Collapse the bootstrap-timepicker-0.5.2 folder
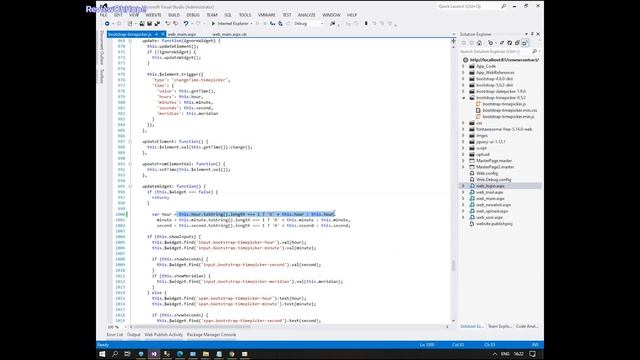 coord(463,98)
